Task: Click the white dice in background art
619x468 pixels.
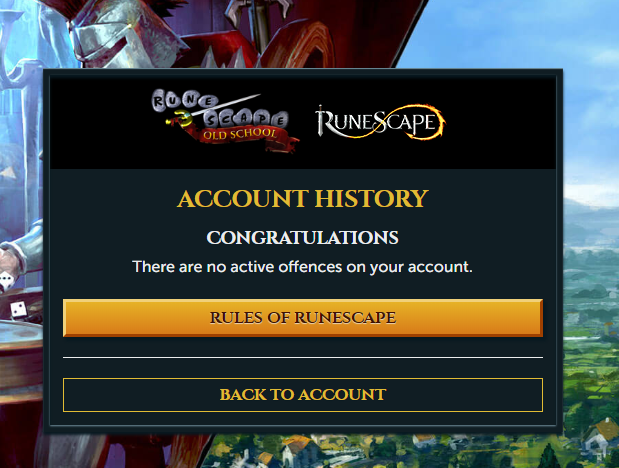Action: [18, 309]
